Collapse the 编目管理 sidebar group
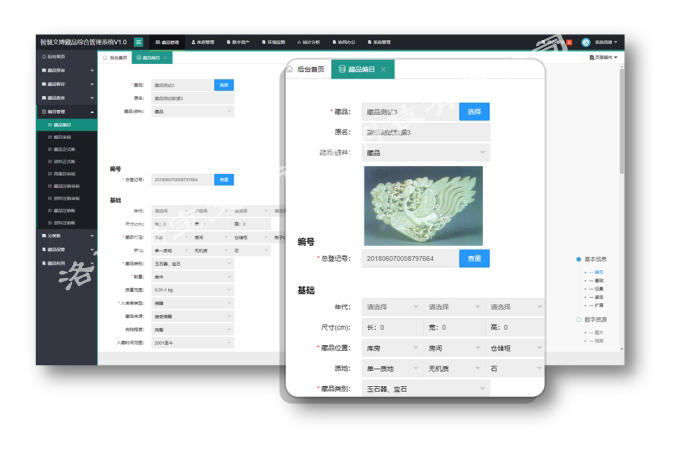The width and height of the screenshot is (688, 458). tap(67, 112)
